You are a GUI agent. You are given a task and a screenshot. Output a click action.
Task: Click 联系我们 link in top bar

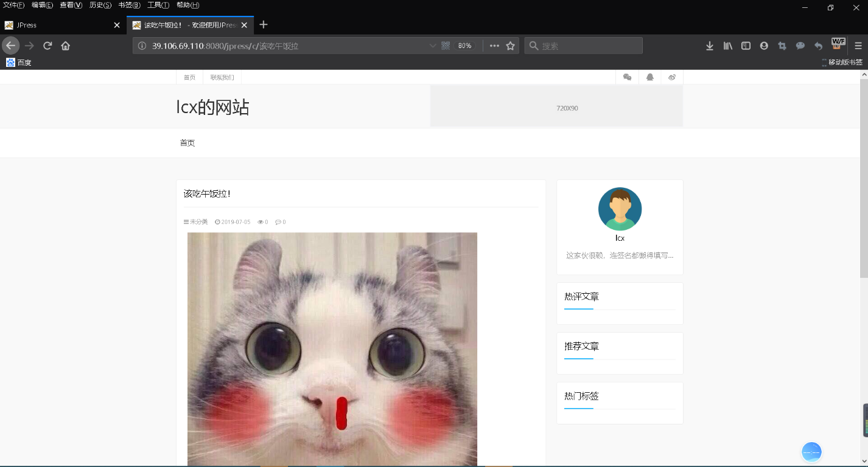pos(222,77)
